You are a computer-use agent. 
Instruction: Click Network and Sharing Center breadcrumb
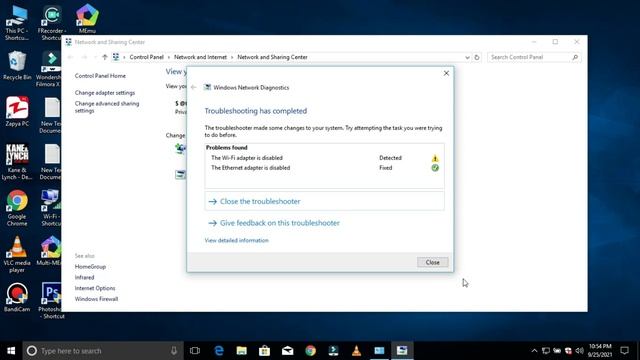click(x=272, y=57)
